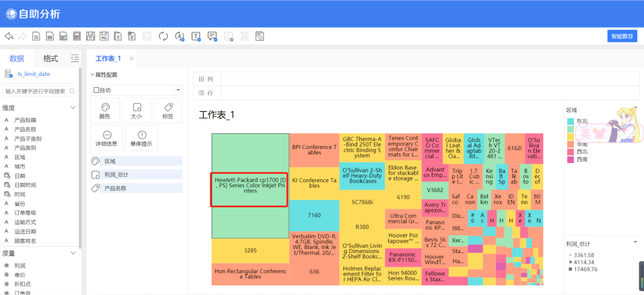The image size is (644, 295).
Task: Click the 智能推荐 button
Action: coord(622,36)
